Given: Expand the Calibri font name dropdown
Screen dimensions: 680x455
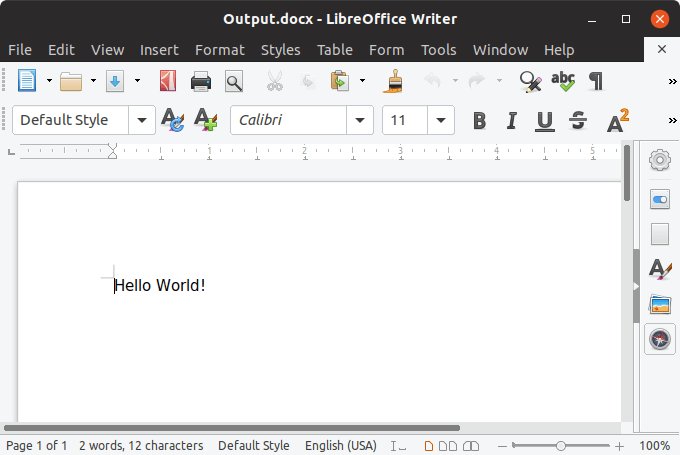Looking at the screenshot, I should (x=360, y=121).
